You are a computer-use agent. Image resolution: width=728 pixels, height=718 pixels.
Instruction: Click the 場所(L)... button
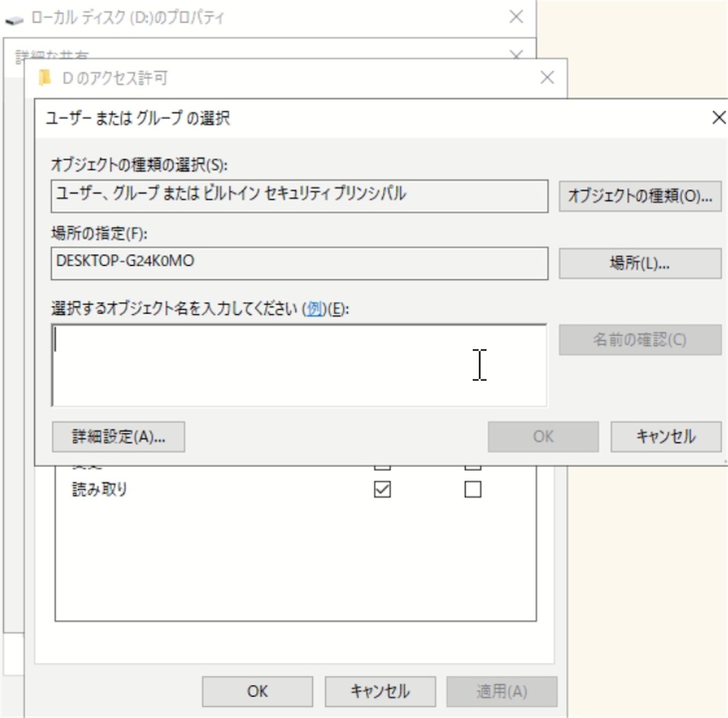(x=640, y=264)
